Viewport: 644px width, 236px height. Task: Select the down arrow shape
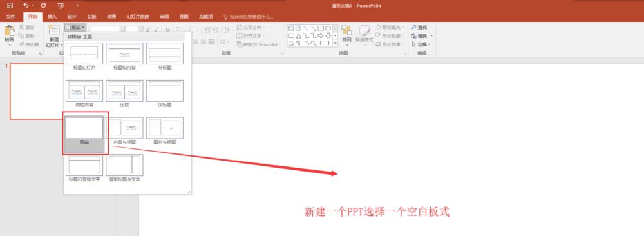pos(328,35)
